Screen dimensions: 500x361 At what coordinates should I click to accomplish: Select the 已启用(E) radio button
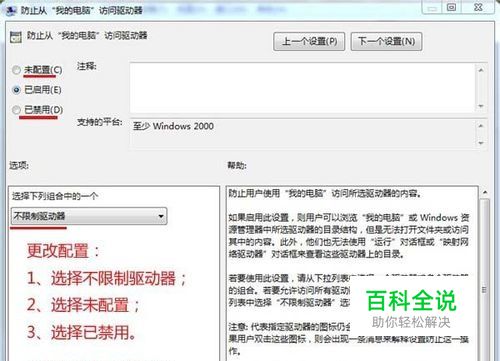[x=16, y=90]
